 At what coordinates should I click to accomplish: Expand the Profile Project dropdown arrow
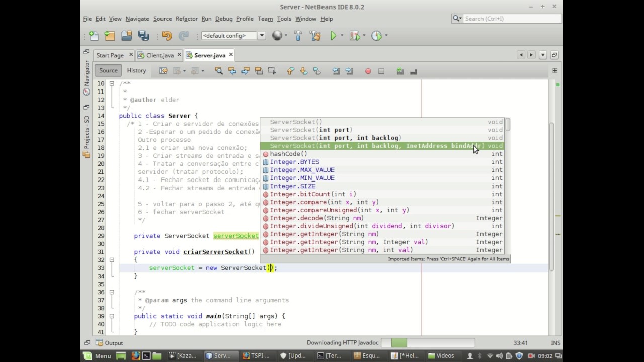[x=386, y=36]
